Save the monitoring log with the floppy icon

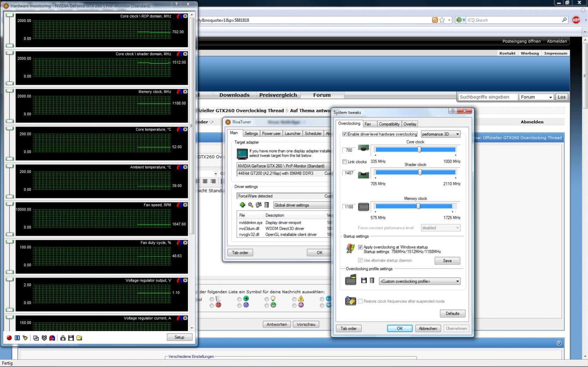71,338
